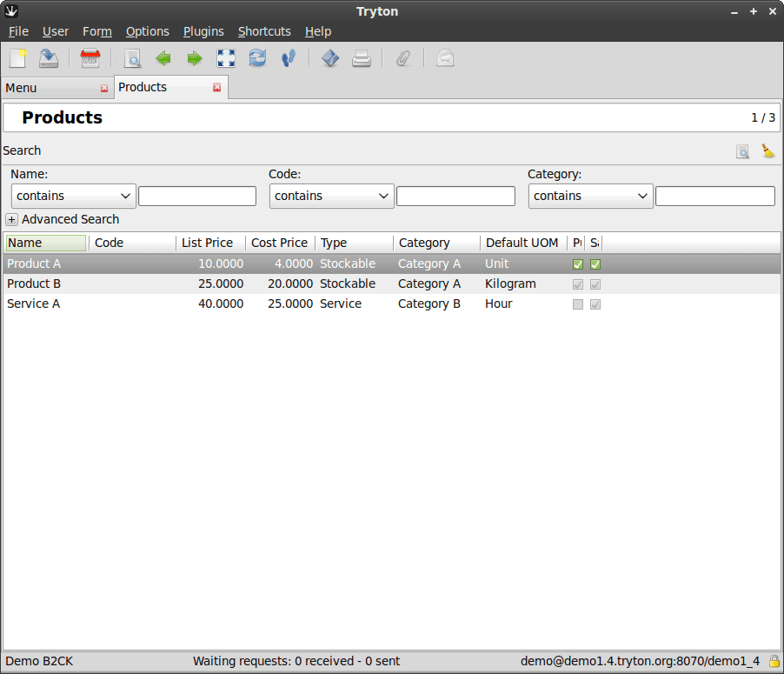Go to next record with green right arrow
The width and height of the screenshot is (784, 674).
(195, 58)
